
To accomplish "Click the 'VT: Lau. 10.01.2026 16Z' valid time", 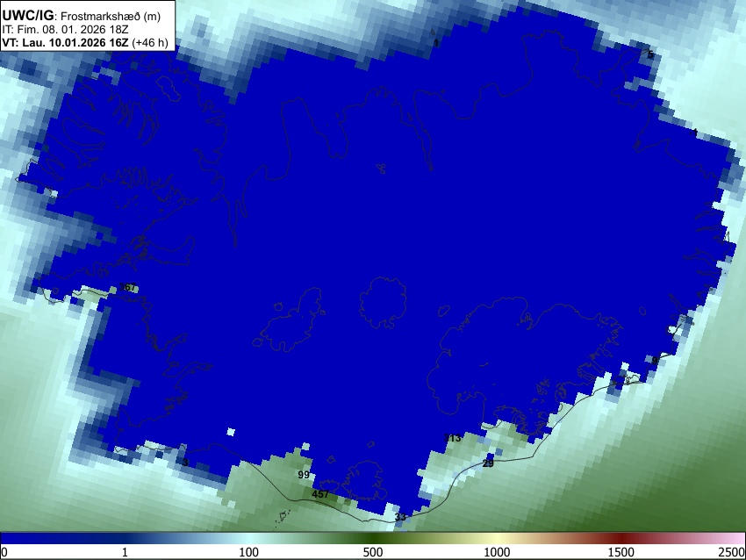I will pyautogui.click(x=65, y=42).
